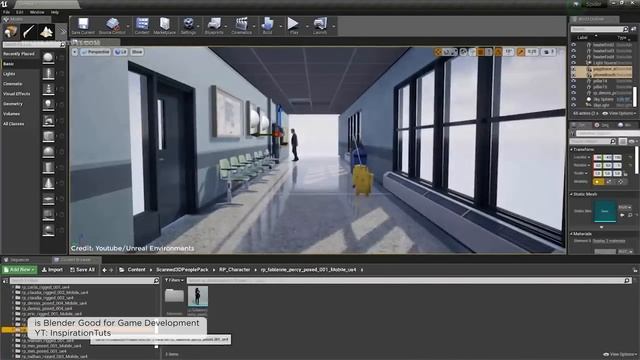Open the Filters dropdown in Content Browser

(x=174, y=280)
